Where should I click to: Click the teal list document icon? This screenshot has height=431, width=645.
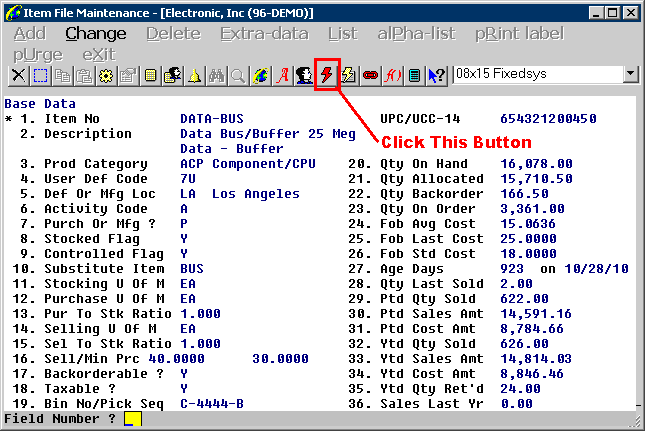click(414, 76)
